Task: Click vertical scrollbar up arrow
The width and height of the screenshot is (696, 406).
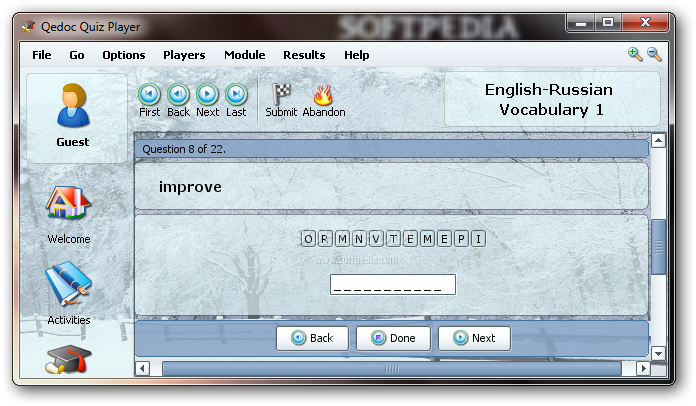Action: (658, 141)
